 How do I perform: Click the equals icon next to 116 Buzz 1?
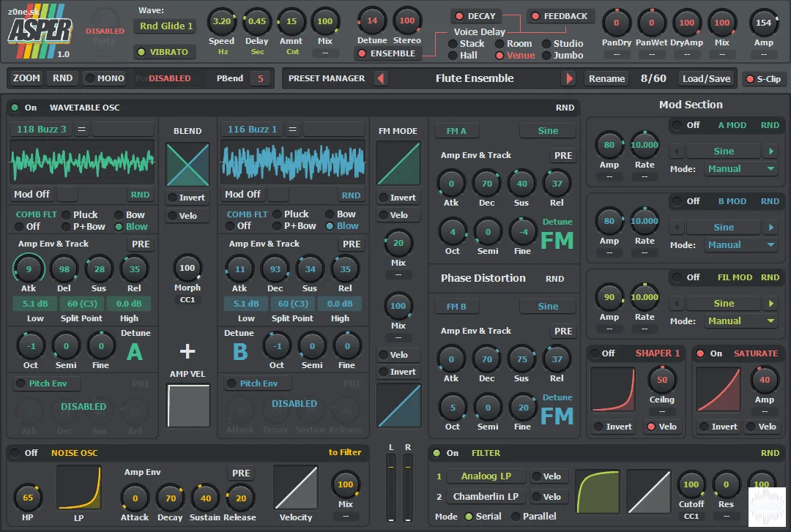pos(292,130)
